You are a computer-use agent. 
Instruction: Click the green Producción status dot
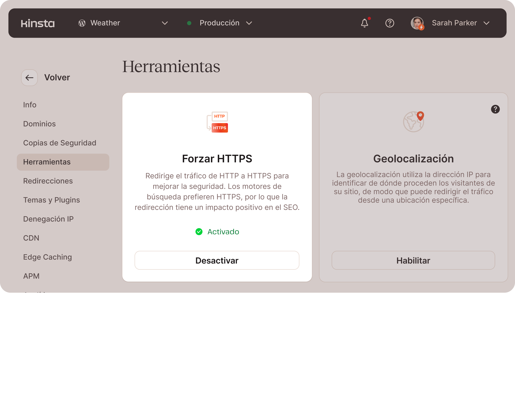pyautogui.click(x=189, y=23)
